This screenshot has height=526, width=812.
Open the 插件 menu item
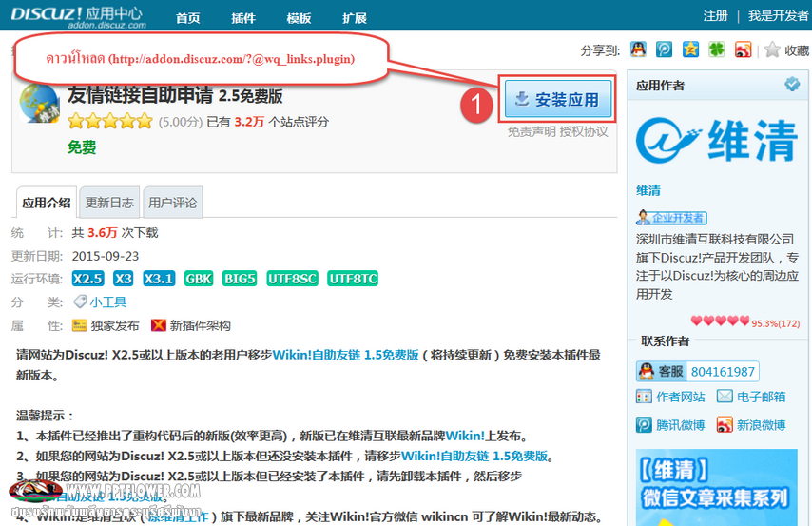tap(243, 18)
